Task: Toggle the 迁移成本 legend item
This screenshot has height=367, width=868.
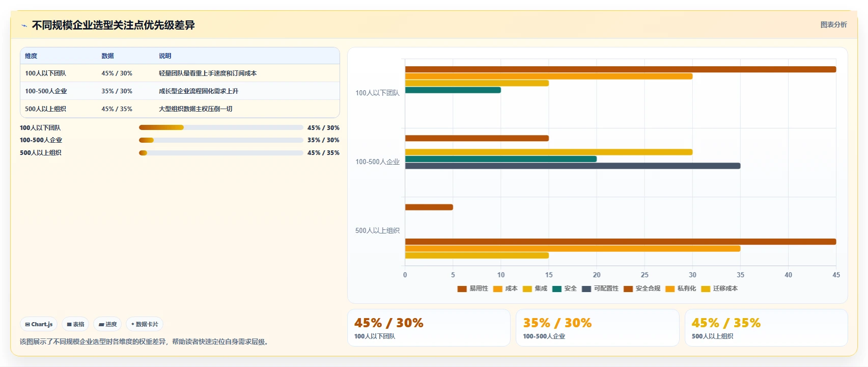Action: point(719,289)
